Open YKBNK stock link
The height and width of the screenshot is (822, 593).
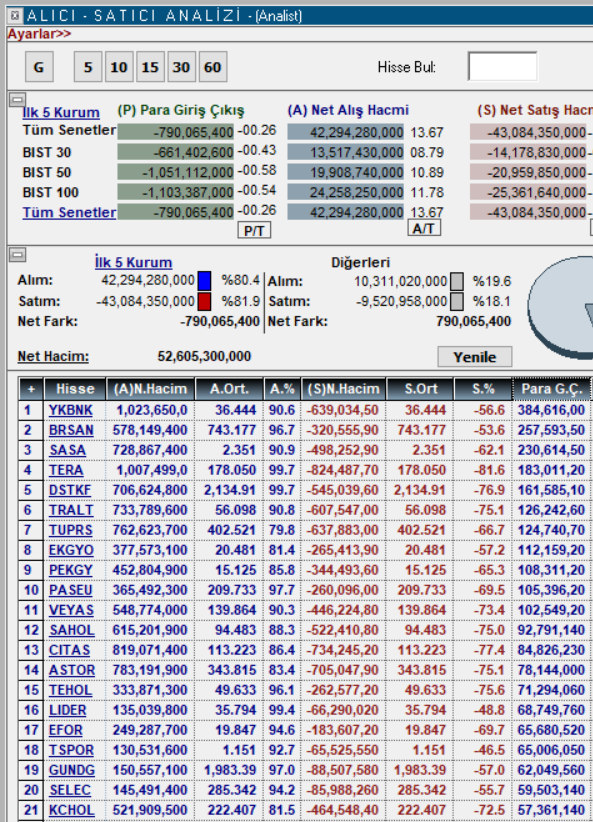tap(71, 410)
